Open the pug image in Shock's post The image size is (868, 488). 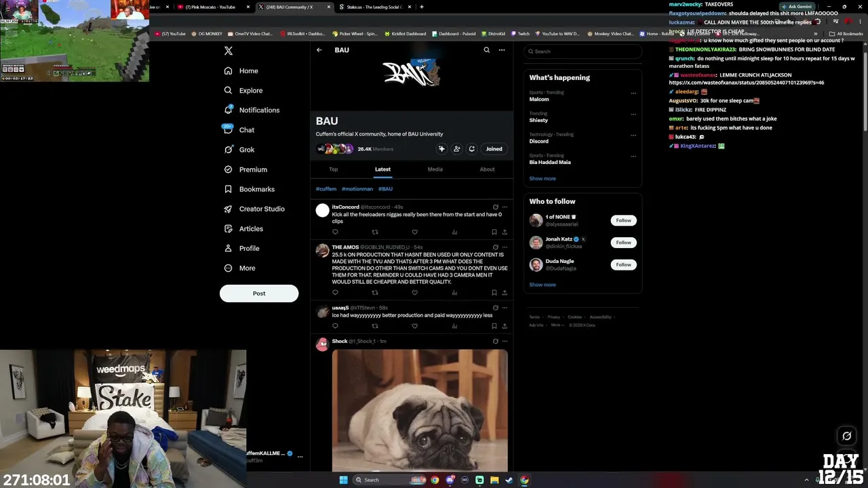[x=420, y=410]
